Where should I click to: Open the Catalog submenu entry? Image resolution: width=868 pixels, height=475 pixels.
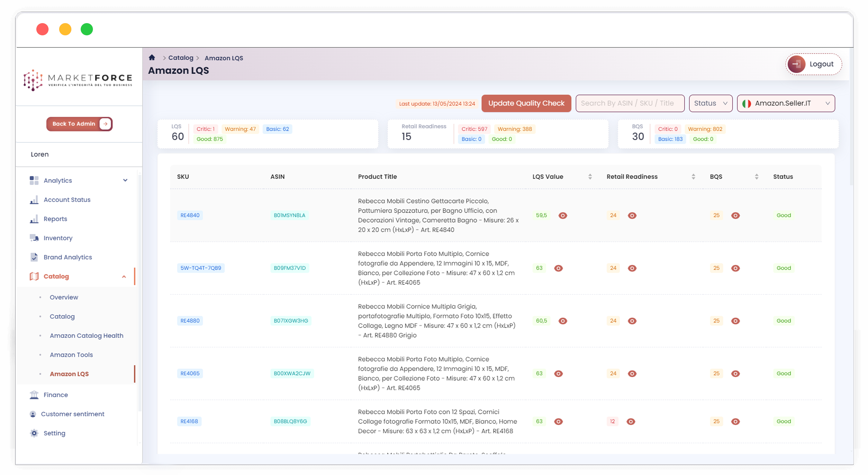62,316
